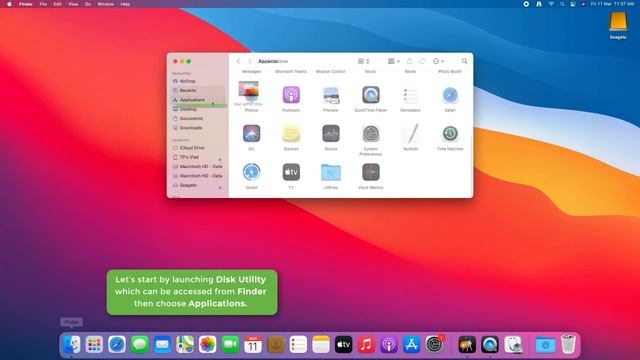Click the Tags button in Finder toolbar
Screen dimensions: 640x360
422,61
